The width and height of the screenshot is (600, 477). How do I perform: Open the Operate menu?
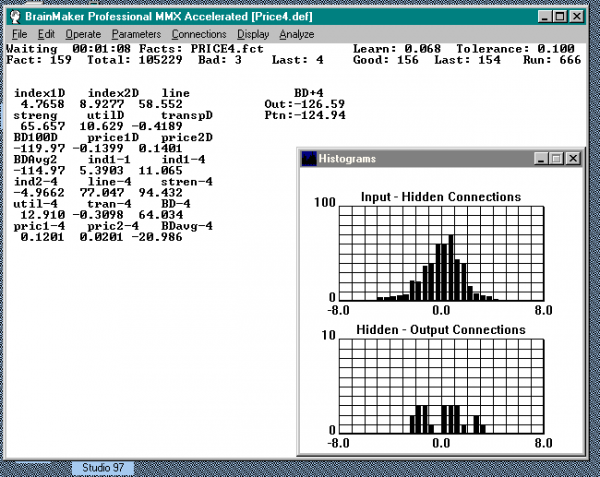83,34
